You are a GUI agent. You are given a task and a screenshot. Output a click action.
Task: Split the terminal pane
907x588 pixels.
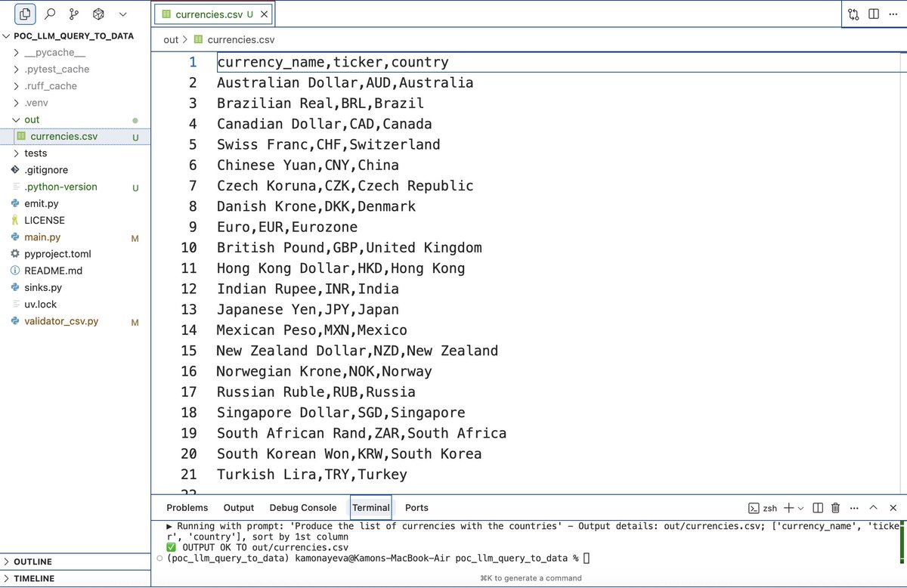tap(818, 508)
